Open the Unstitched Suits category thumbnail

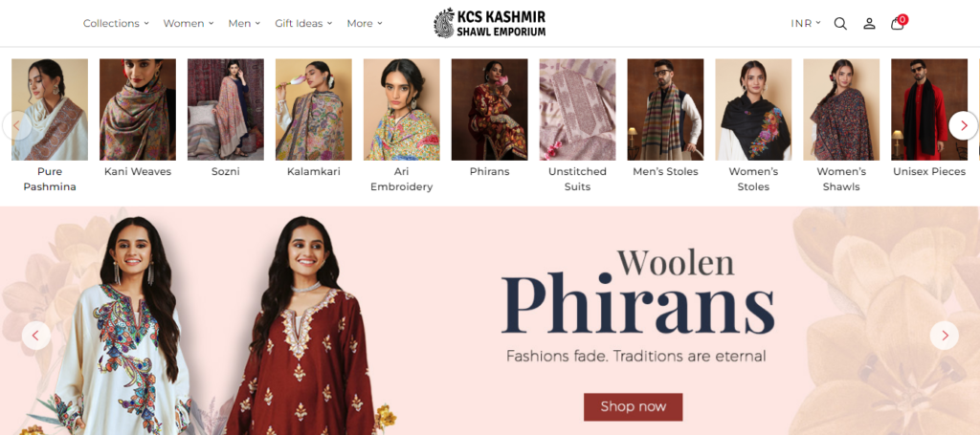pos(577,110)
